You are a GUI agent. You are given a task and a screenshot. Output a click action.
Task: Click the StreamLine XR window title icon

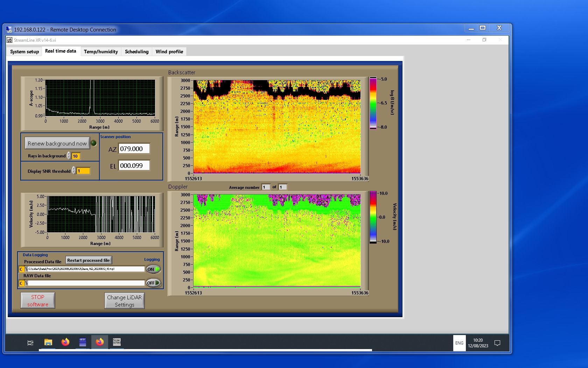pos(9,40)
